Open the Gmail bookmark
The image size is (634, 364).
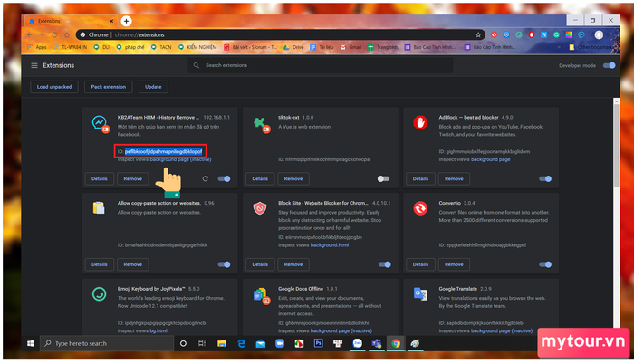(x=351, y=47)
